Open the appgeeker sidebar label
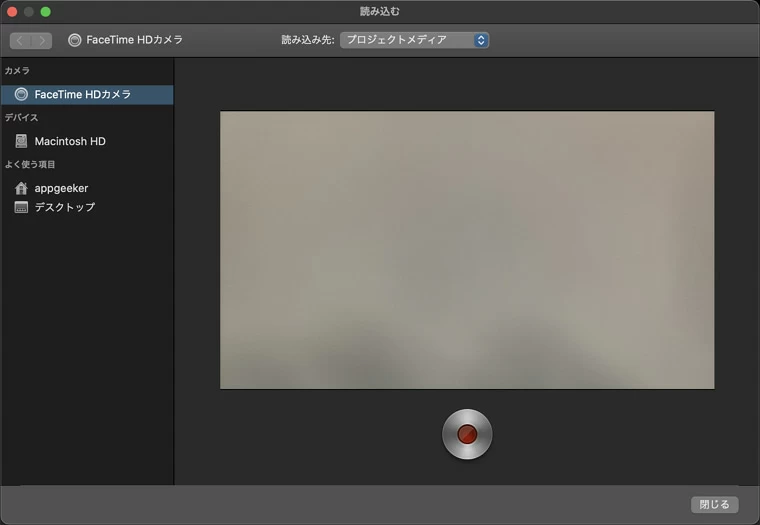 click(x=61, y=188)
